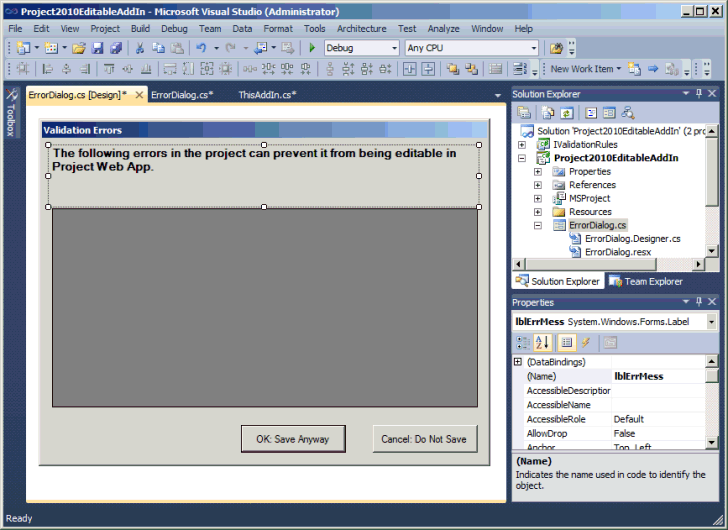Click the Solution Explorer horizontal scrollbar
Viewport: 728px width, 530px height.
point(591,265)
